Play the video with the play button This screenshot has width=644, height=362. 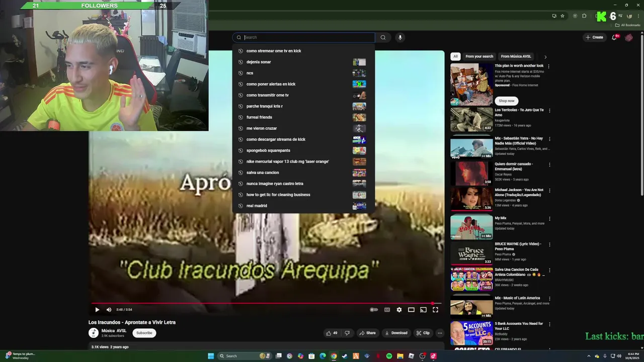click(x=97, y=310)
